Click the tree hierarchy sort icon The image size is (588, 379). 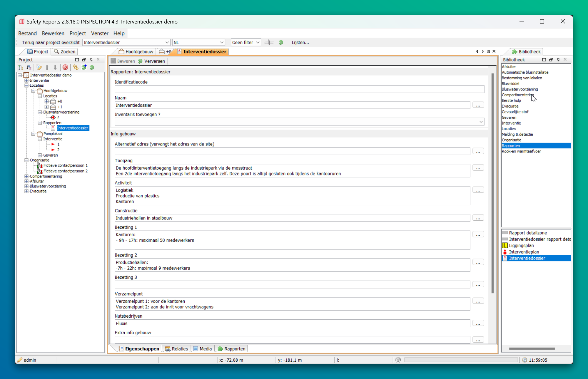pos(21,68)
